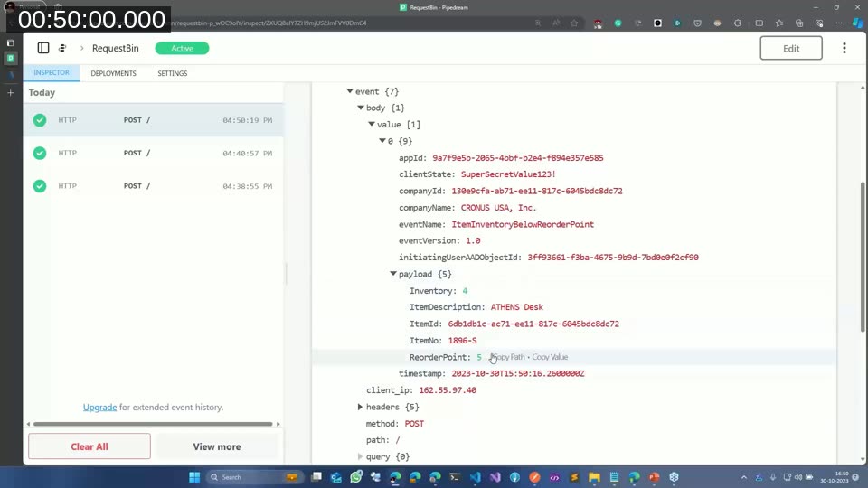Screen dimensions: 868x488
Task: Click the vertical scrollbar of the event viewer
Action: pos(863,258)
